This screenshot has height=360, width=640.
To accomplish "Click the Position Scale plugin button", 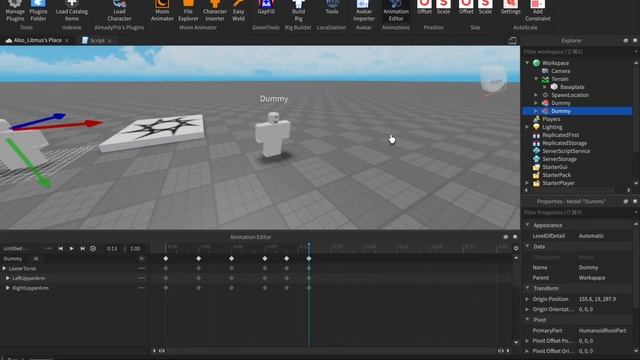I will [443, 7].
